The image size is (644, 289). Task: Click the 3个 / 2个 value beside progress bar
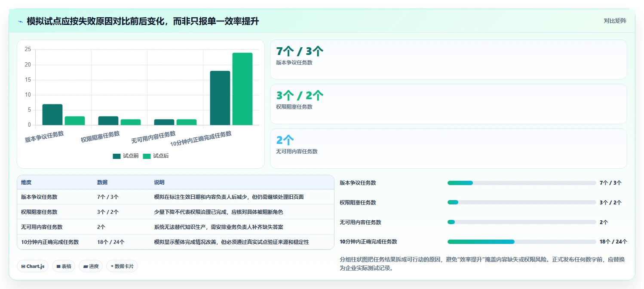coord(610,203)
